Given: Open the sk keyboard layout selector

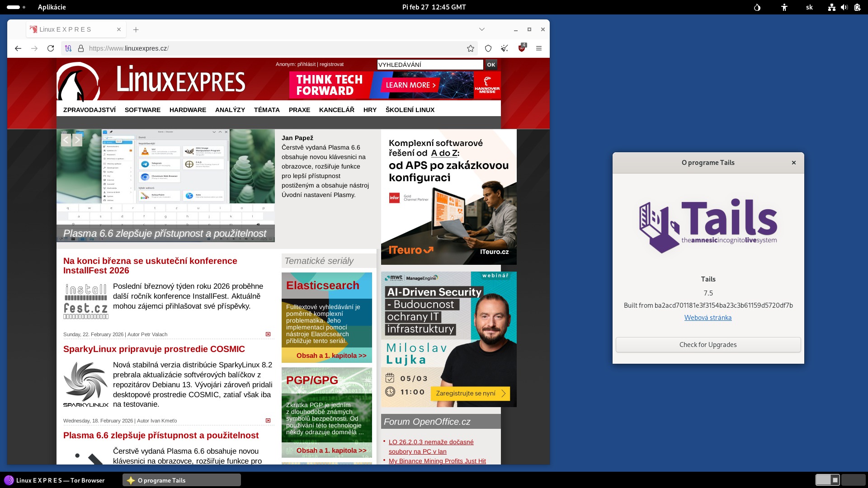Looking at the screenshot, I should tap(809, 7).
